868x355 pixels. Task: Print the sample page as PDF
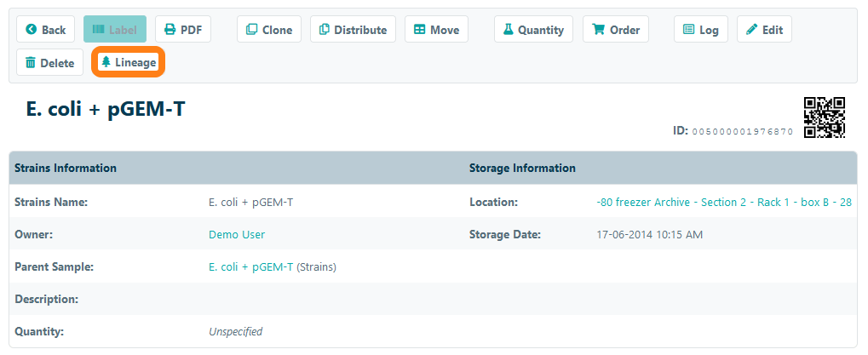point(182,30)
